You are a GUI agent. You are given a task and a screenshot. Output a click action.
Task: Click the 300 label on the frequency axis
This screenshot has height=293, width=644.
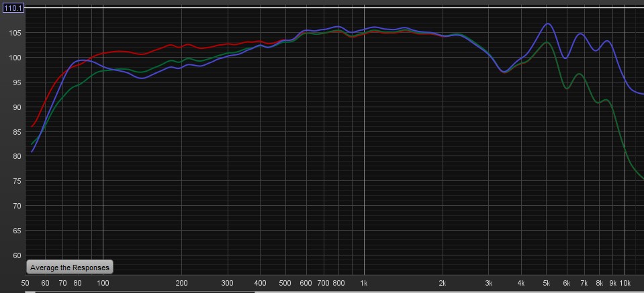point(227,283)
